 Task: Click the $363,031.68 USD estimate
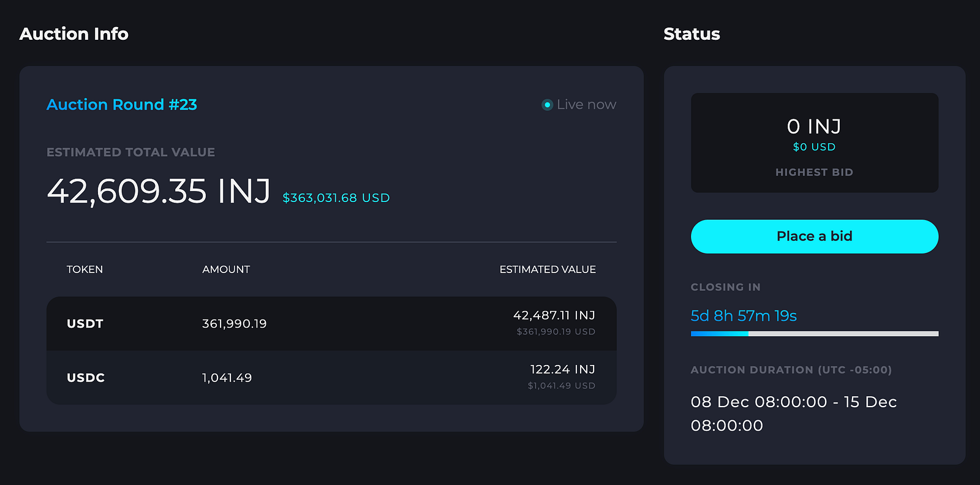pos(336,198)
